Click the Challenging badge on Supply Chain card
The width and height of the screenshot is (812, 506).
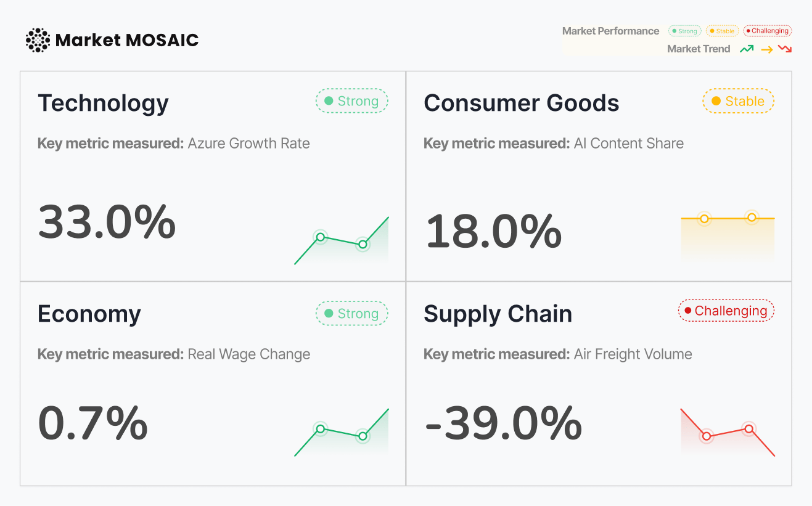coord(726,311)
